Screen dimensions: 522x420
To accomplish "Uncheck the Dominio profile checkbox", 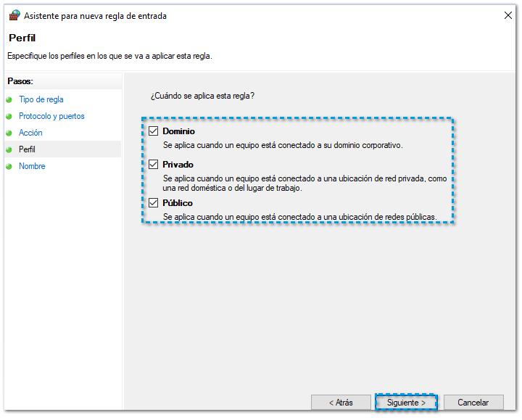I will coord(154,131).
